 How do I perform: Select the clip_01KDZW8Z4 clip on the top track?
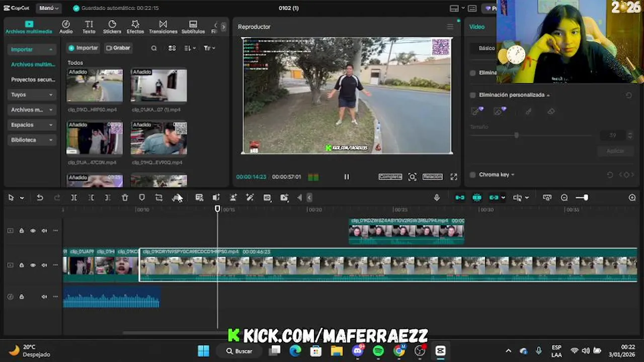tap(407, 231)
